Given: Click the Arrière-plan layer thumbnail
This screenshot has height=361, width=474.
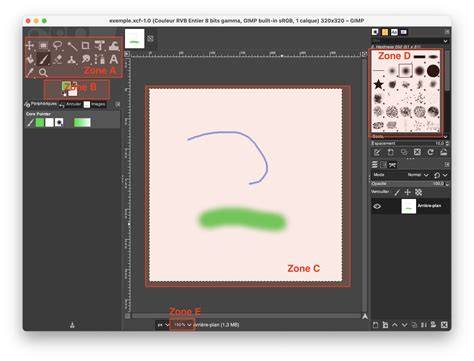Looking at the screenshot, I should tap(408, 206).
